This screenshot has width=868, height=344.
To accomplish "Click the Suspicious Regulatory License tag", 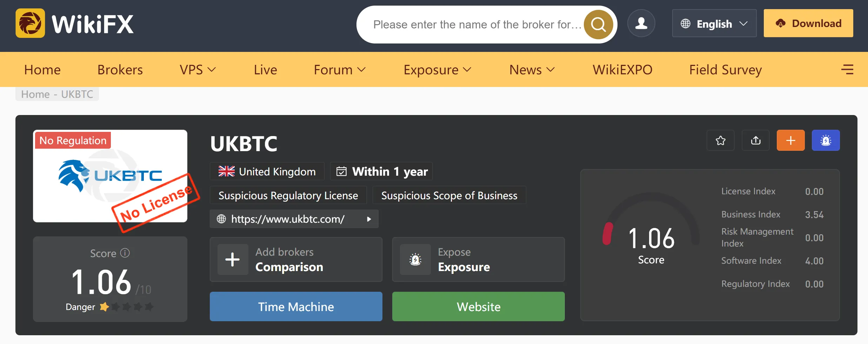I will point(288,195).
